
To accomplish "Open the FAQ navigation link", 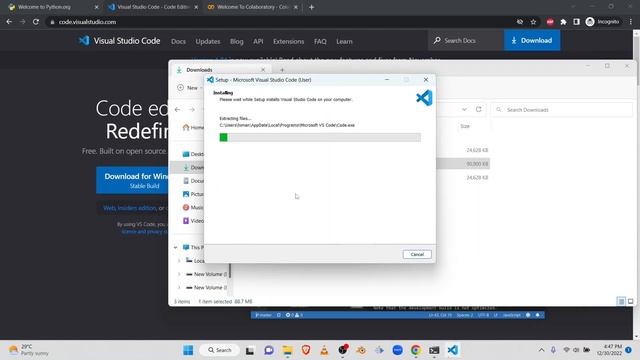I will (x=320, y=41).
